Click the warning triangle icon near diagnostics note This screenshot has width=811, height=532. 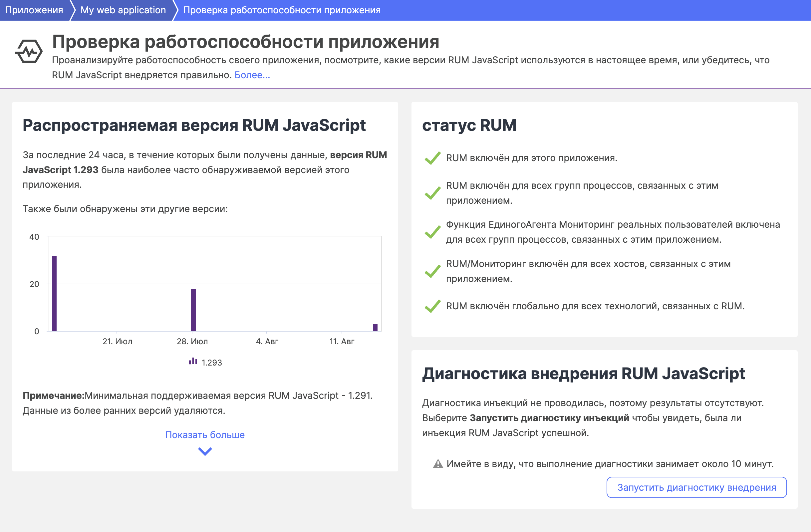[438, 464]
